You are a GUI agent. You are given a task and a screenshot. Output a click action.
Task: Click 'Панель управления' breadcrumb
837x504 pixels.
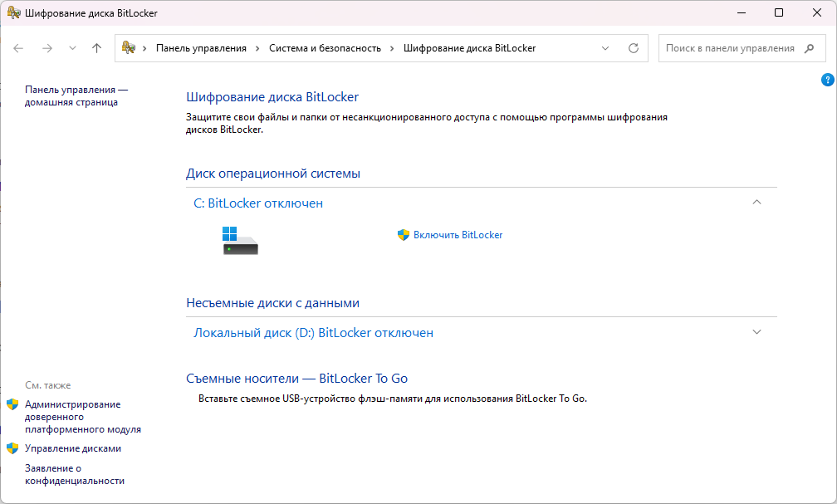tap(201, 48)
